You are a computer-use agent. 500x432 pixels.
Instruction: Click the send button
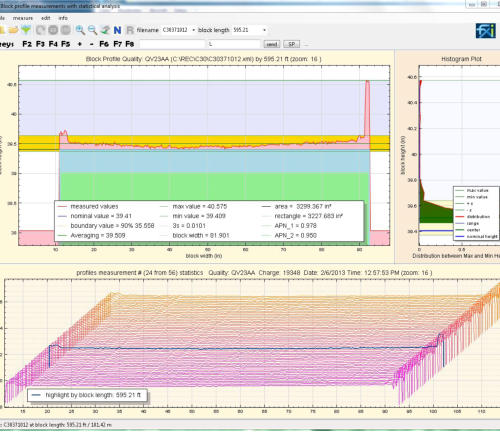[272, 44]
